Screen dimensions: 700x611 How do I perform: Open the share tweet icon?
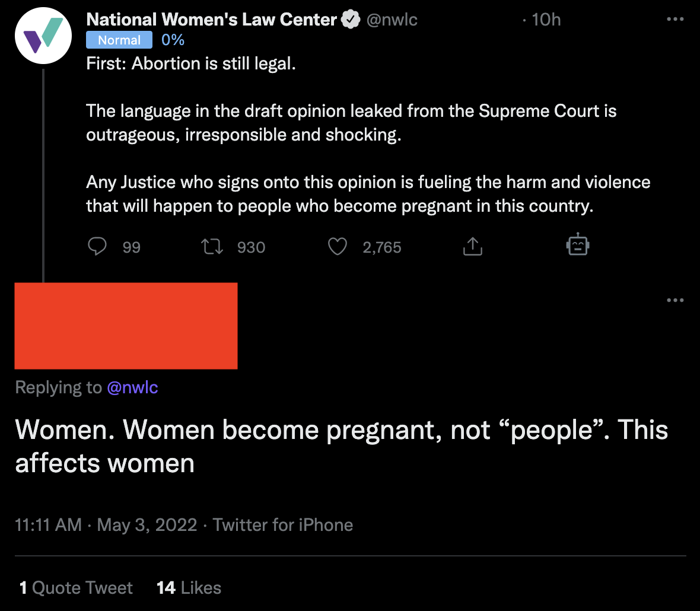[472, 246]
